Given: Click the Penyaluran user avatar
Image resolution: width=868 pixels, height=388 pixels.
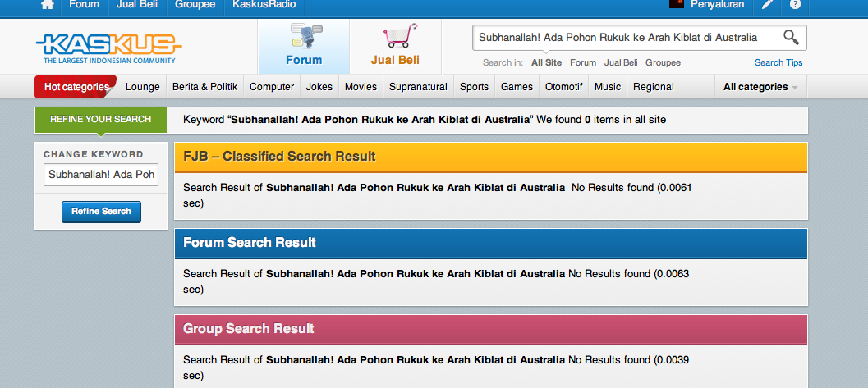Looking at the screenshot, I should click(x=677, y=4).
